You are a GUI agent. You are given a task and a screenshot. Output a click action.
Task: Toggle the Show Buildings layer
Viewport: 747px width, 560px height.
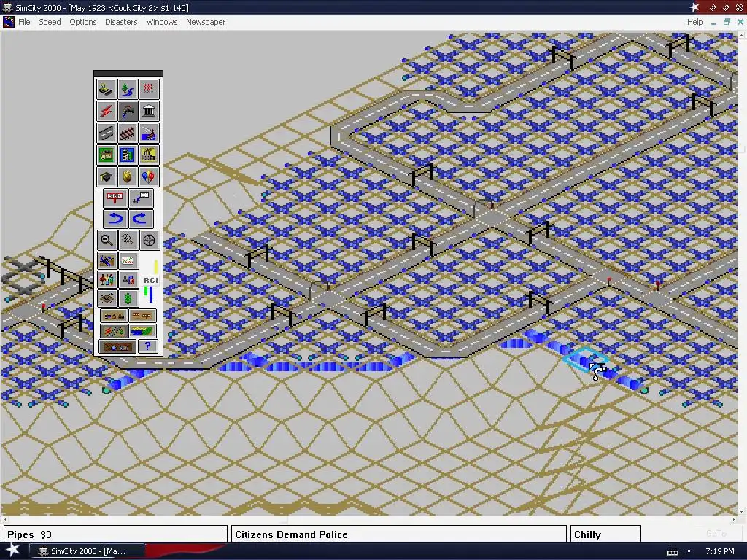(113, 316)
